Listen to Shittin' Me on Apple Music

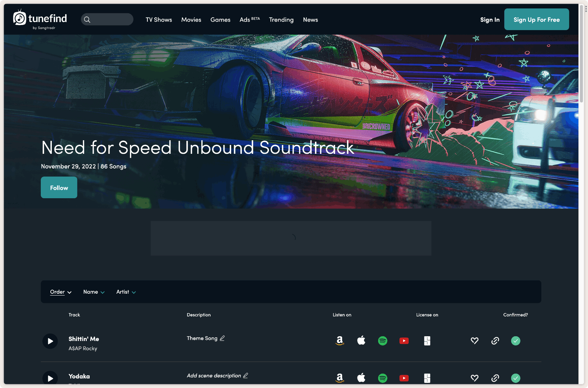click(x=361, y=341)
